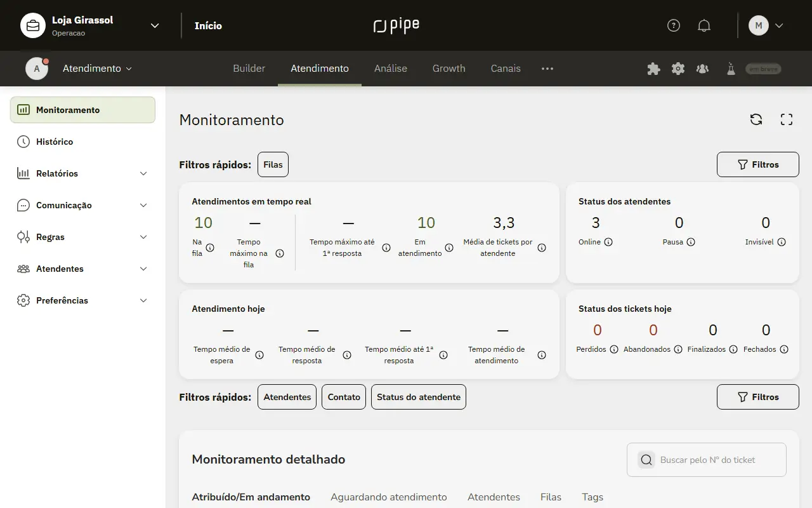Click the Loja Girassol briefcase icon
This screenshot has height=508, width=812.
tap(33, 25)
